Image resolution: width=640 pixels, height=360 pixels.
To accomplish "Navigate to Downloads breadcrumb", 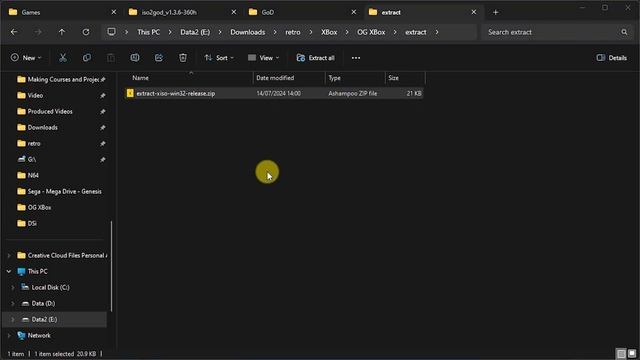I will point(248,32).
